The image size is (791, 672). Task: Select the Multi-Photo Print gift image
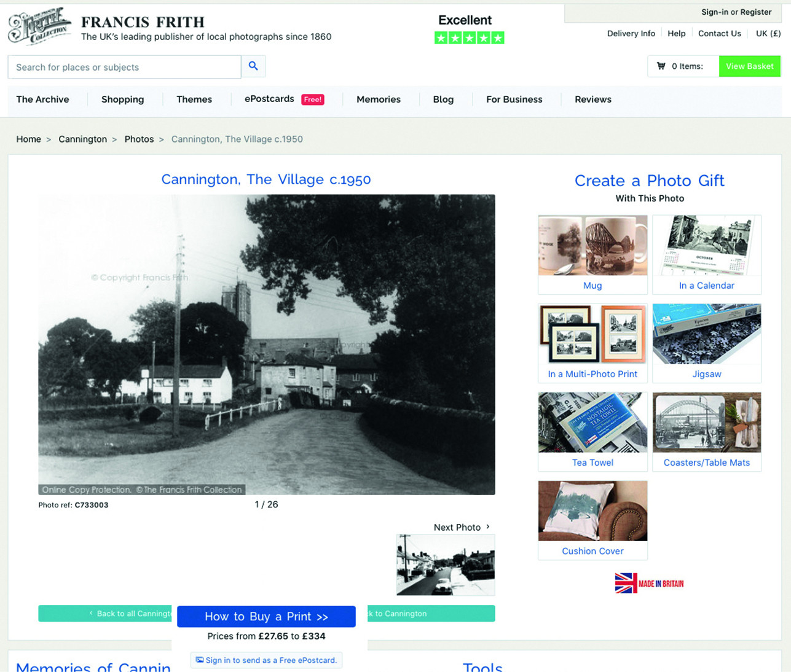592,334
